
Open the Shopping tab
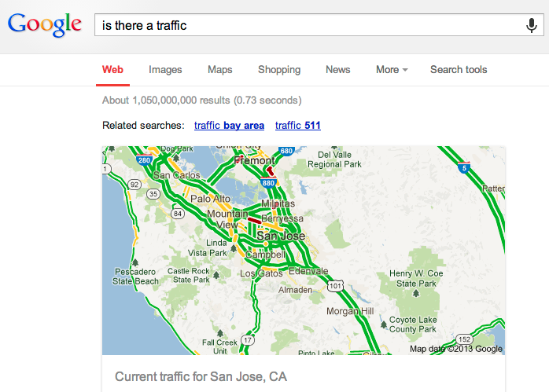[279, 70]
